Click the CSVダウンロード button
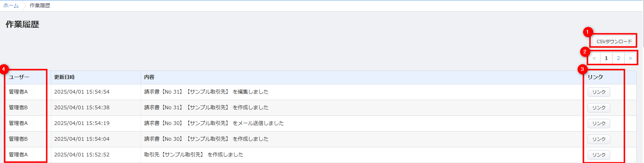The height and width of the screenshot is (163, 644). (614, 41)
